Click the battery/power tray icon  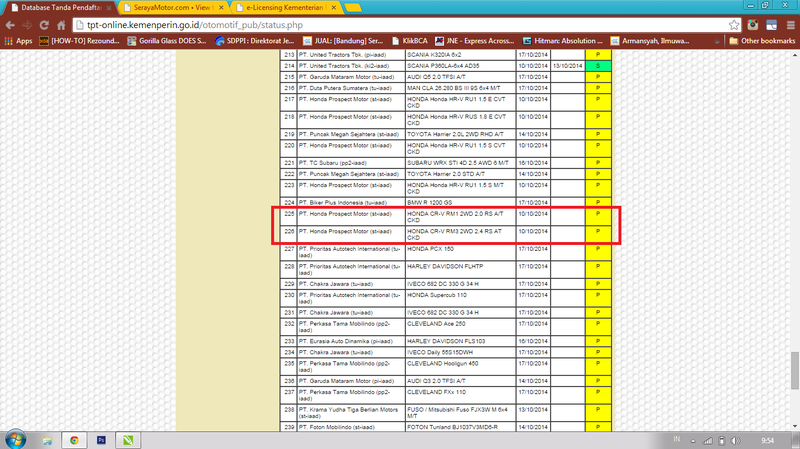click(721, 441)
